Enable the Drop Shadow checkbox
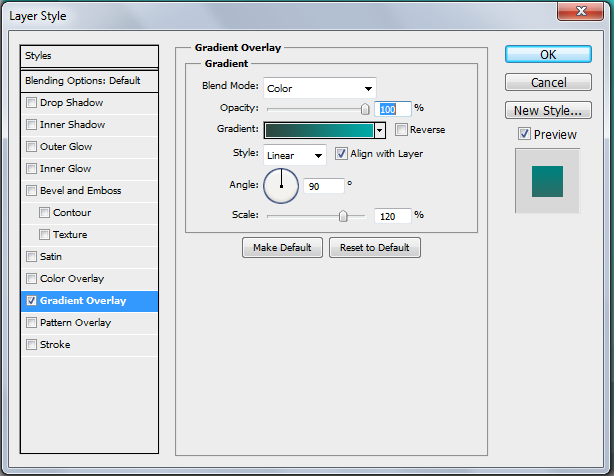 [x=32, y=103]
